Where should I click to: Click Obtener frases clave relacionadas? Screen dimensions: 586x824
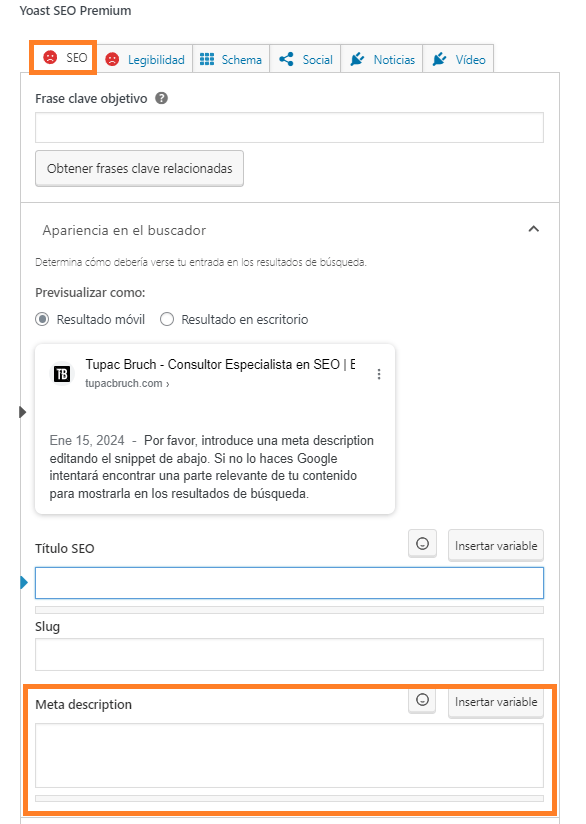[x=138, y=168]
